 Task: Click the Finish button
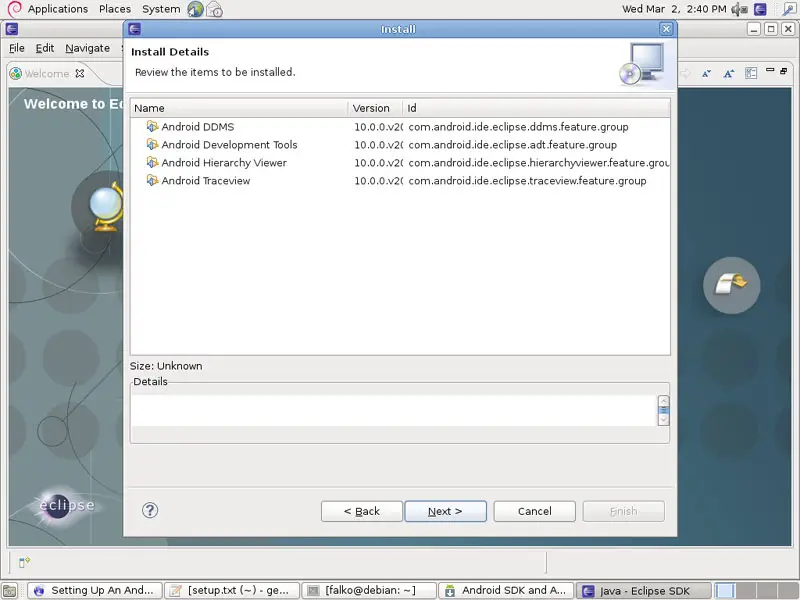(x=623, y=511)
